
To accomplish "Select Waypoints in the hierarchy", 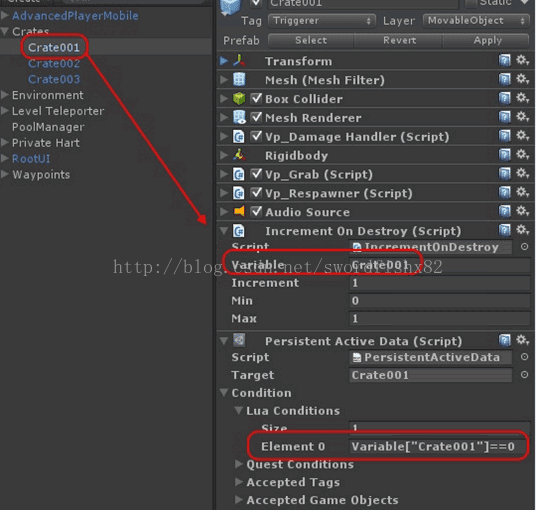I will point(41,174).
